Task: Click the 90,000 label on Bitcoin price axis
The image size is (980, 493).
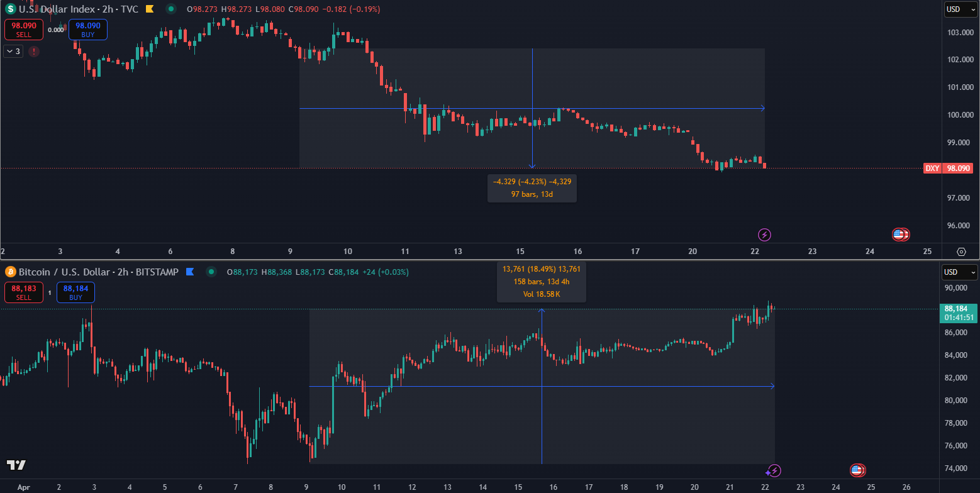Action: tap(955, 288)
